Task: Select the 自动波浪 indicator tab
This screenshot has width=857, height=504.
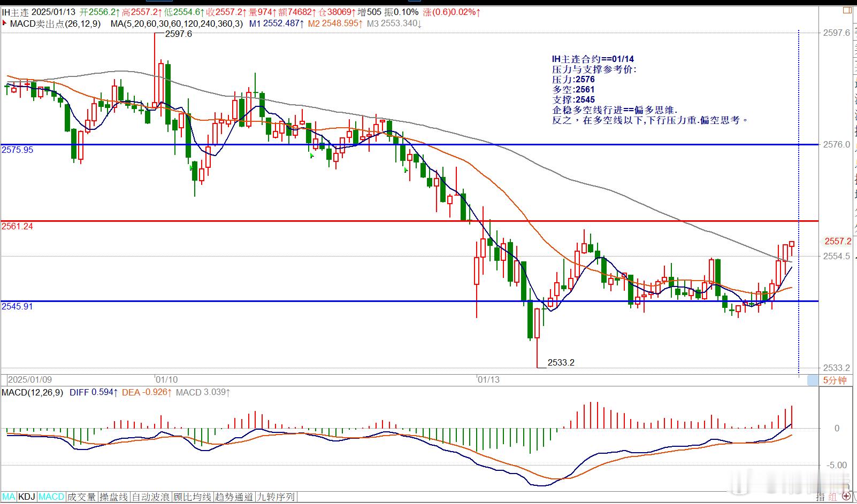Action: click(150, 497)
